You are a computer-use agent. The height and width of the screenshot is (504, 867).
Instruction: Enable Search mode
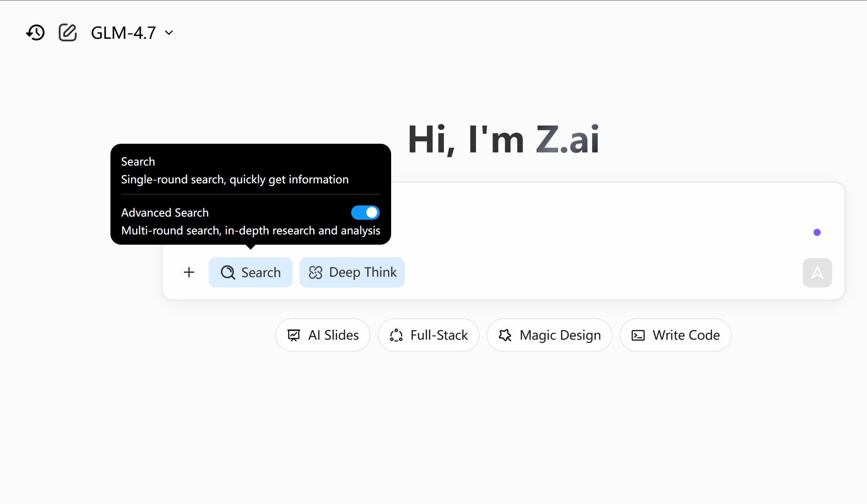click(x=251, y=272)
